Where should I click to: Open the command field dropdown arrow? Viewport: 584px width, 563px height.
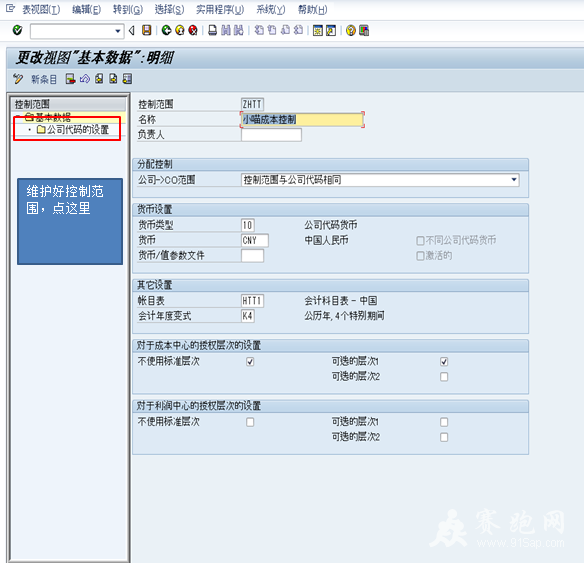tap(118, 31)
